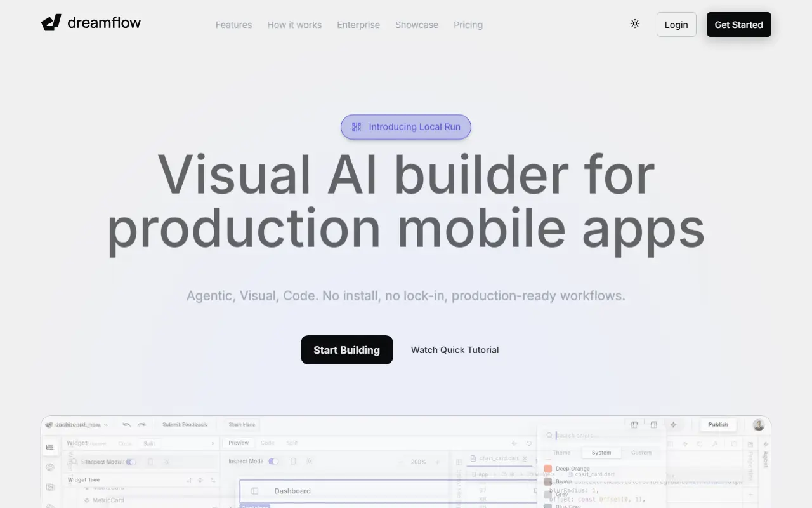Click the left panel layout icon

[634, 425]
